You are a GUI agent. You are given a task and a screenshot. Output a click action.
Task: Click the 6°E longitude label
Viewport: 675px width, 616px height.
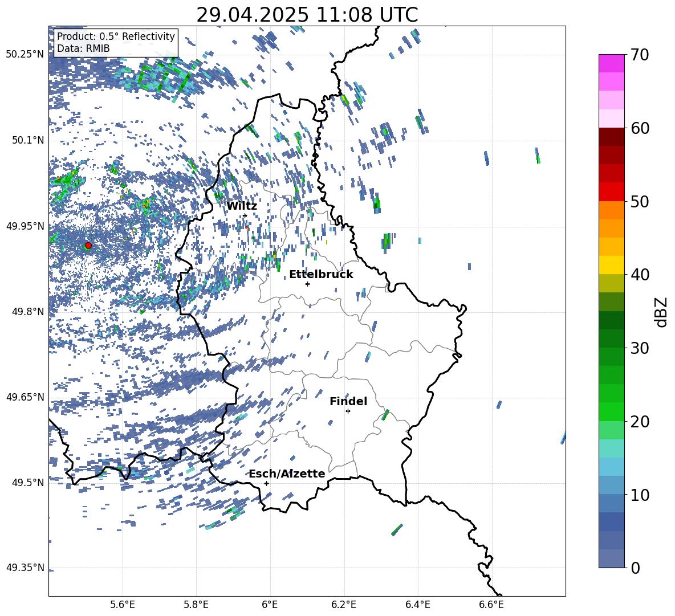pyautogui.click(x=270, y=605)
